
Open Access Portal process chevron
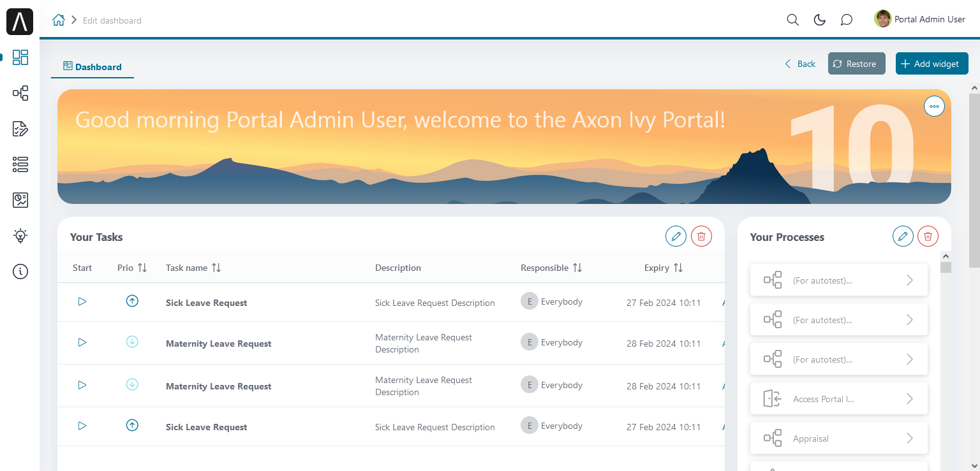click(910, 399)
